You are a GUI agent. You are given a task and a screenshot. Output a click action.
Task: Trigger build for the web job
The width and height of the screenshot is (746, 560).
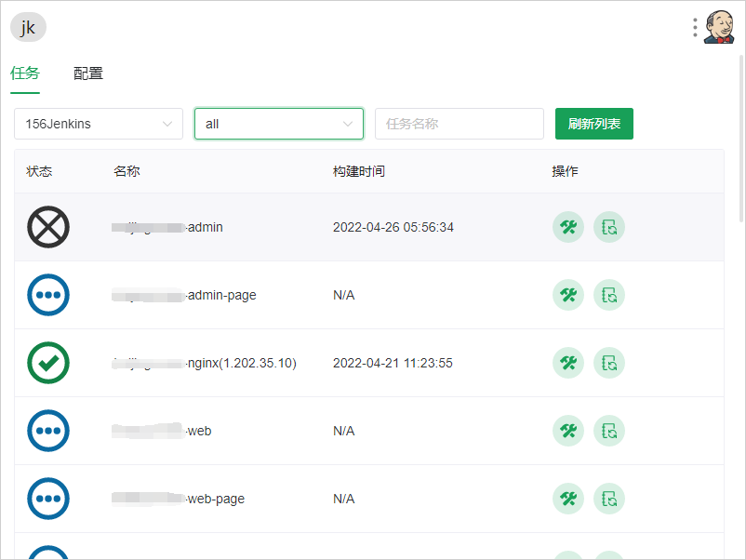[x=568, y=431]
